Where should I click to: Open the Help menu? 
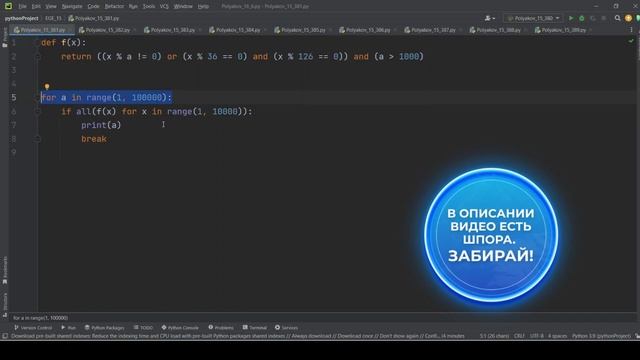click(x=203, y=6)
